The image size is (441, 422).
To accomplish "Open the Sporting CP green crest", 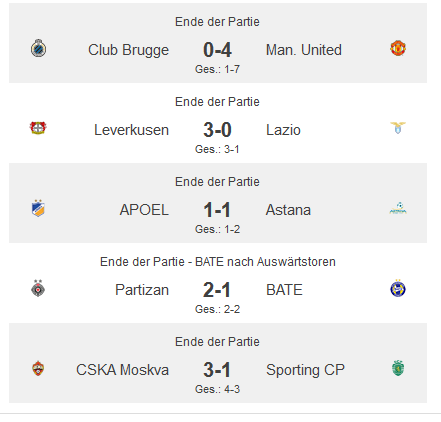I will pyautogui.click(x=398, y=368).
